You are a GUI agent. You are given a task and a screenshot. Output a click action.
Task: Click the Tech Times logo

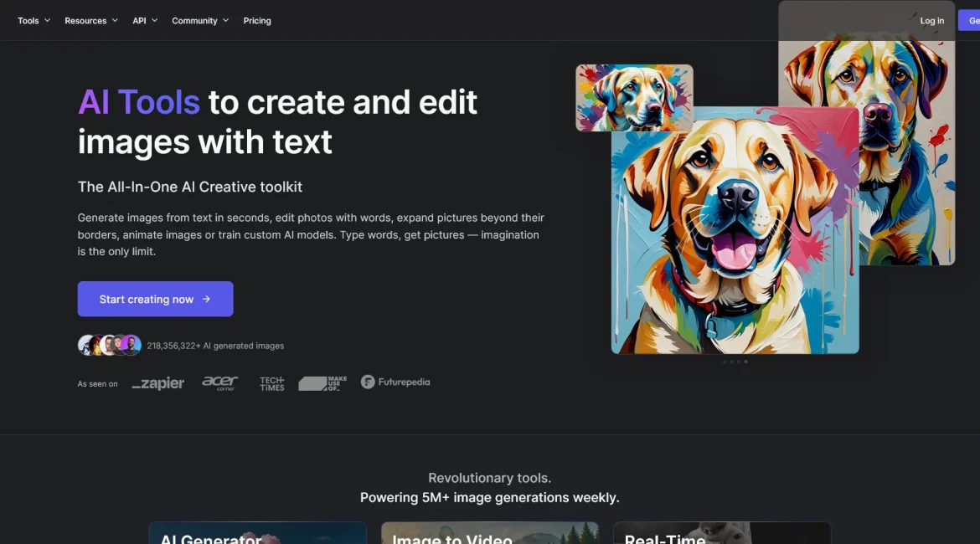[272, 383]
